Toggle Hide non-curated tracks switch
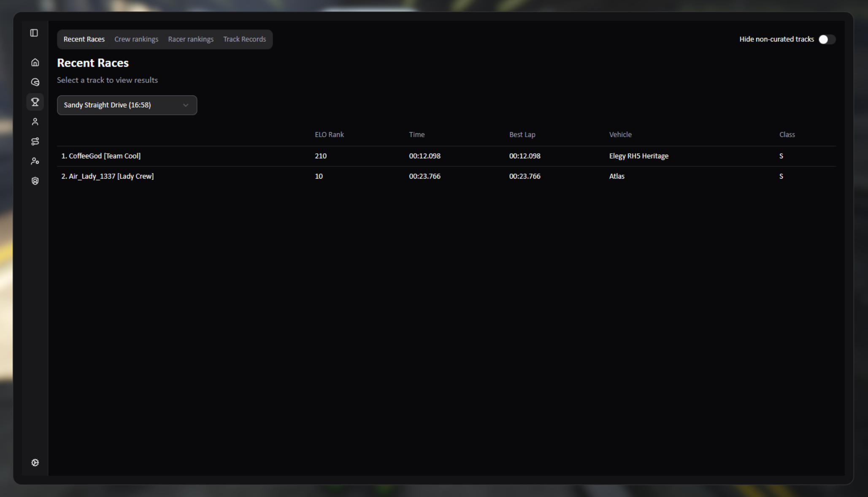This screenshot has width=868, height=497. point(826,39)
